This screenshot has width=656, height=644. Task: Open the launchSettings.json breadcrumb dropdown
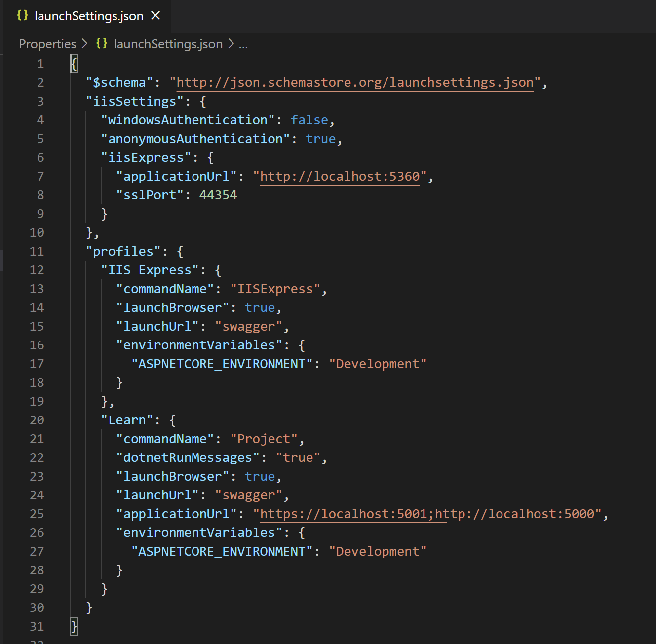[x=168, y=44]
